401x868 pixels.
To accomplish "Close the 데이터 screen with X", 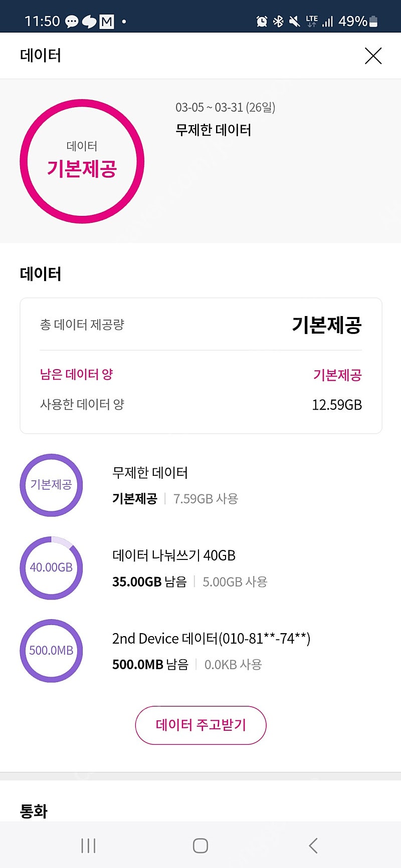I will (x=373, y=56).
